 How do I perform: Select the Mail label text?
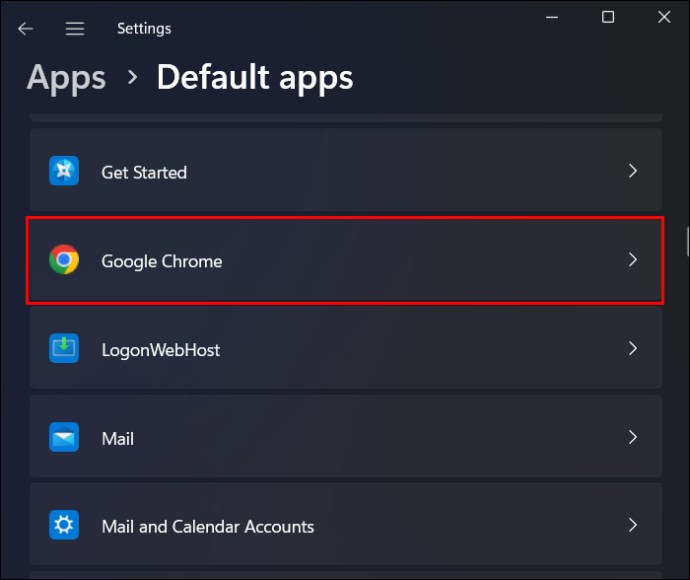coord(117,439)
